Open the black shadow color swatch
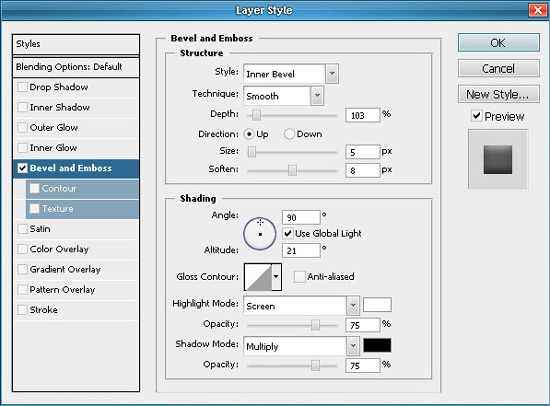This screenshot has height=406, width=550. (x=377, y=345)
